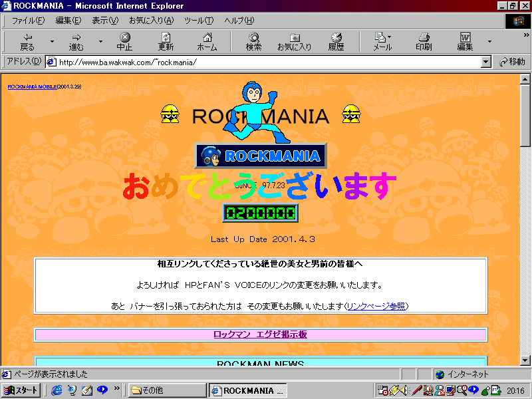This screenshot has height=399, width=532.
Task: Open the ファイル(F) menu
Action: pos(28,21)
